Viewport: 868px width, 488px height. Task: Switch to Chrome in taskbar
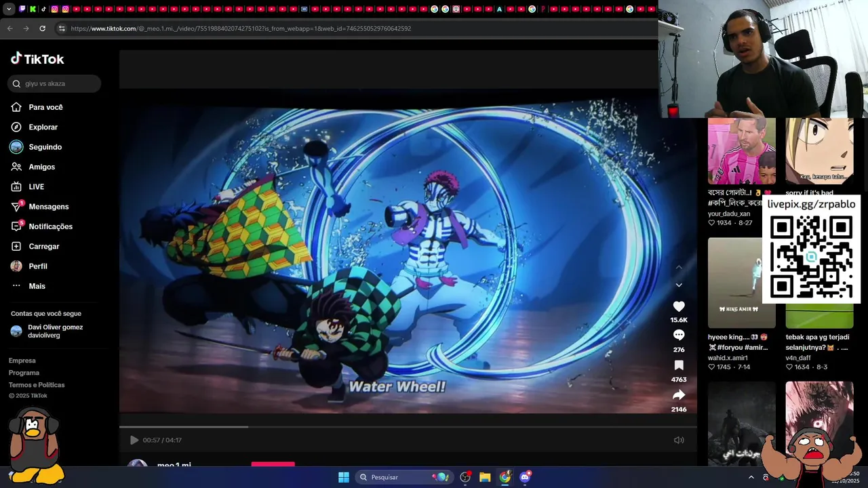pyautogui.click(x=505, y=477)
